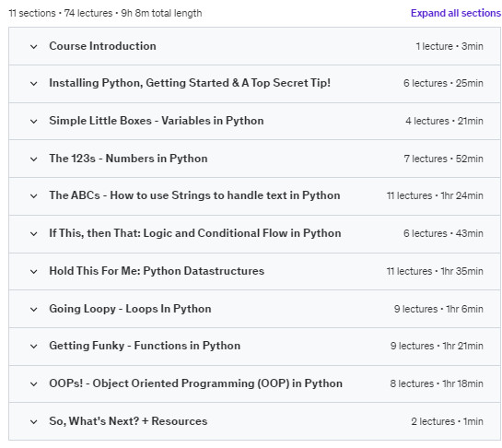502x448 pixels.
Task: Click the Expand all sections link
Action: [x=456, y=13]
